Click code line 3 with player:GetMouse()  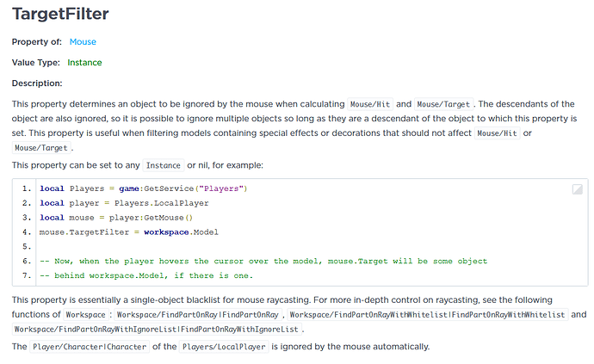click(116, 218)
